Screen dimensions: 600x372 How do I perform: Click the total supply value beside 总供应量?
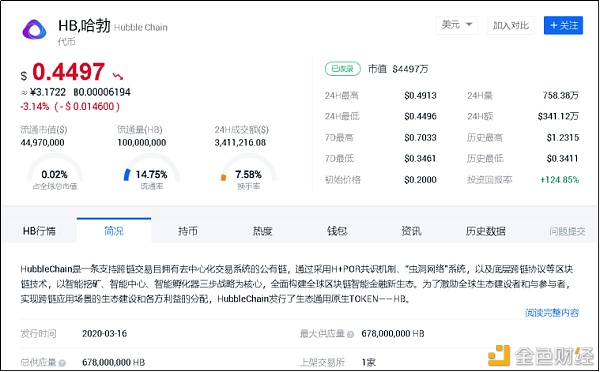(114, 362)
